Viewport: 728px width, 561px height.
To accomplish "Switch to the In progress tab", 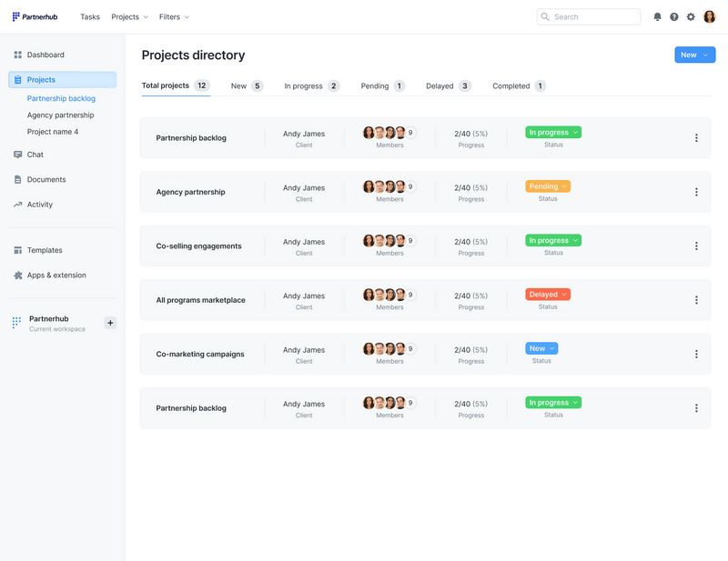I will point(311,86).
